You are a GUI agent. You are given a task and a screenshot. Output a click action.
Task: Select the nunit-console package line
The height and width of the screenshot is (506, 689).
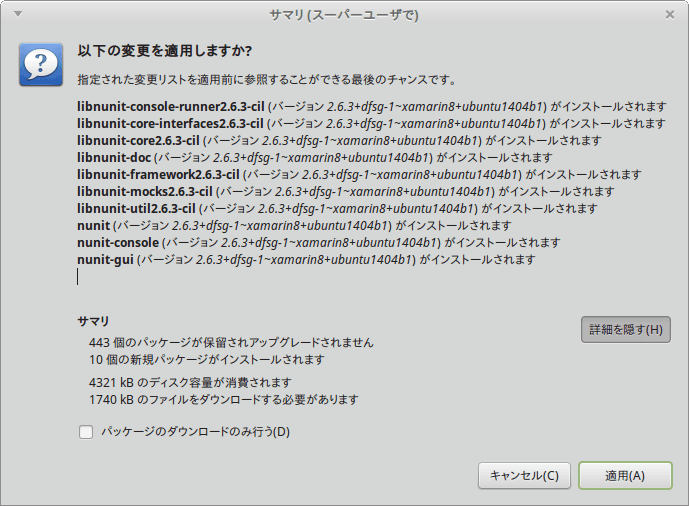(x=319, y=242)
